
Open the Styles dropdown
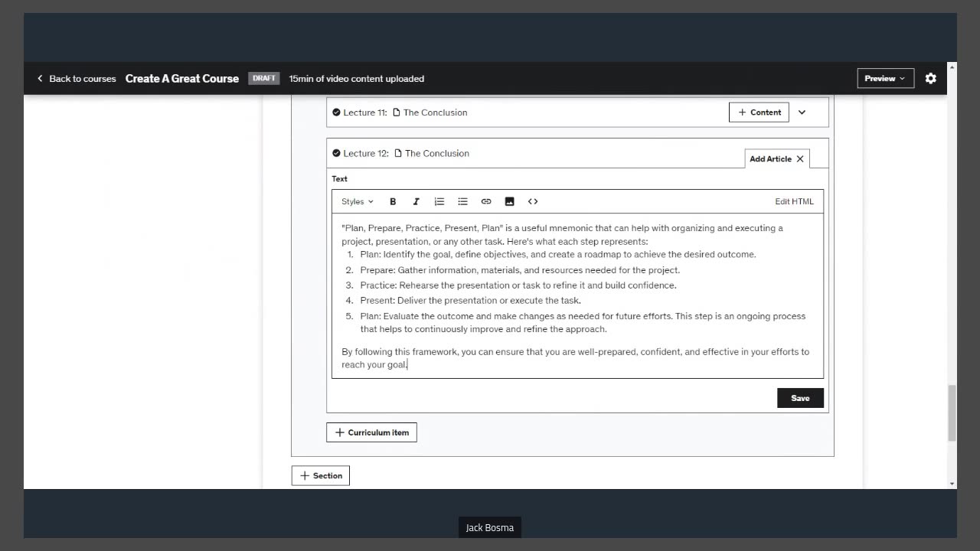click(x=358, y=201)
